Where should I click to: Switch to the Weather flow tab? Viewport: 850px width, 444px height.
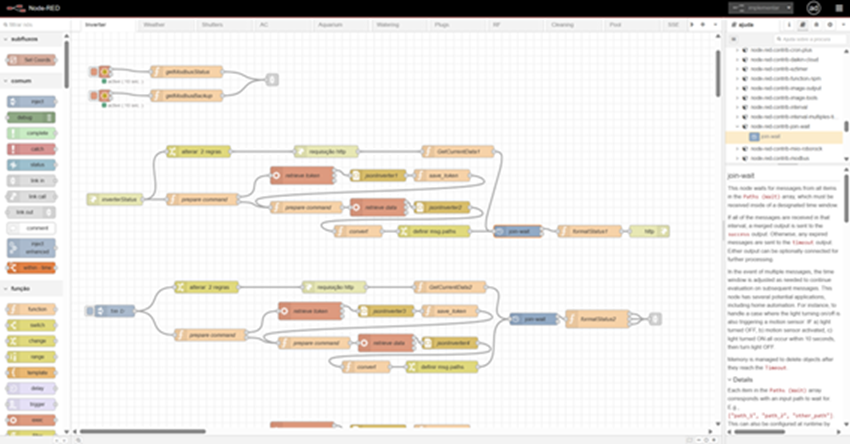(154, 23)
